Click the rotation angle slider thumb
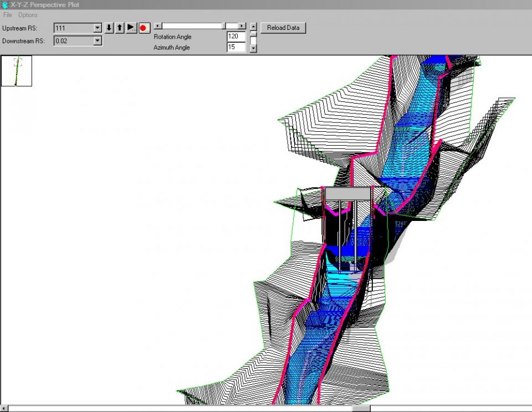 pos(224,26)
